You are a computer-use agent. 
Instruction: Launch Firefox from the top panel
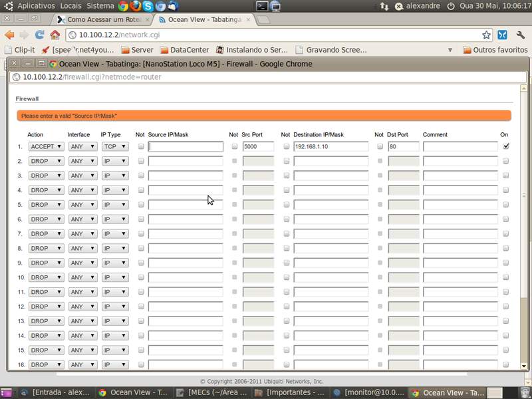point(136,6)
